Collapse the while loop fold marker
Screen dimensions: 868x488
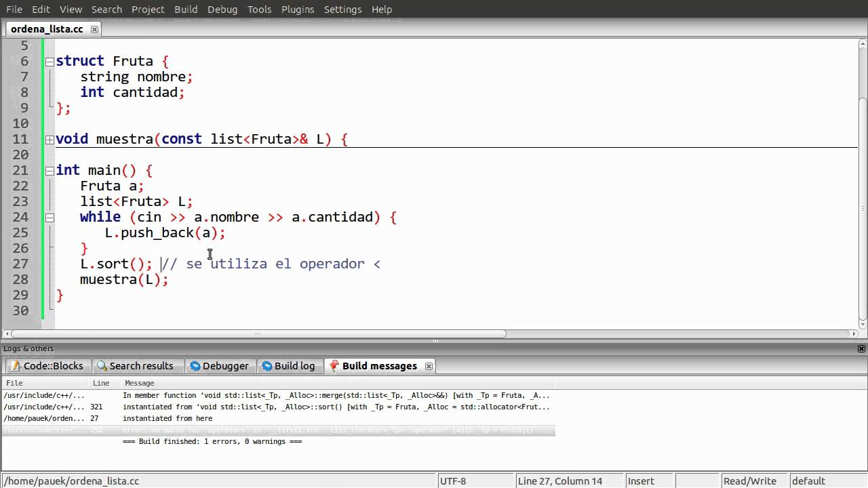pyautogui.click(x=50, y=218)
